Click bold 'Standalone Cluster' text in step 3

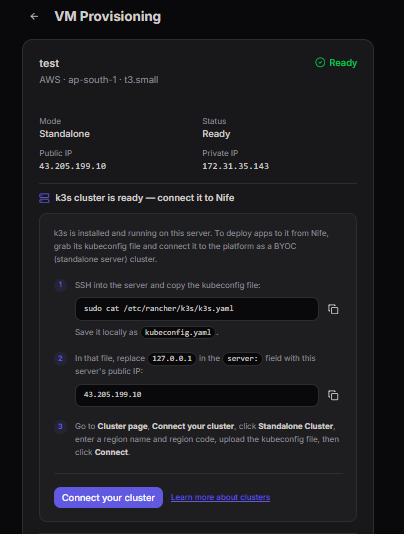[296, 426]
